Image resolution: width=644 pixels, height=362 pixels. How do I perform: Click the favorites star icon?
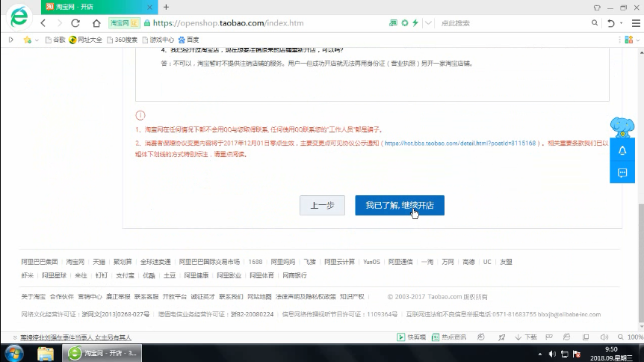27,40
